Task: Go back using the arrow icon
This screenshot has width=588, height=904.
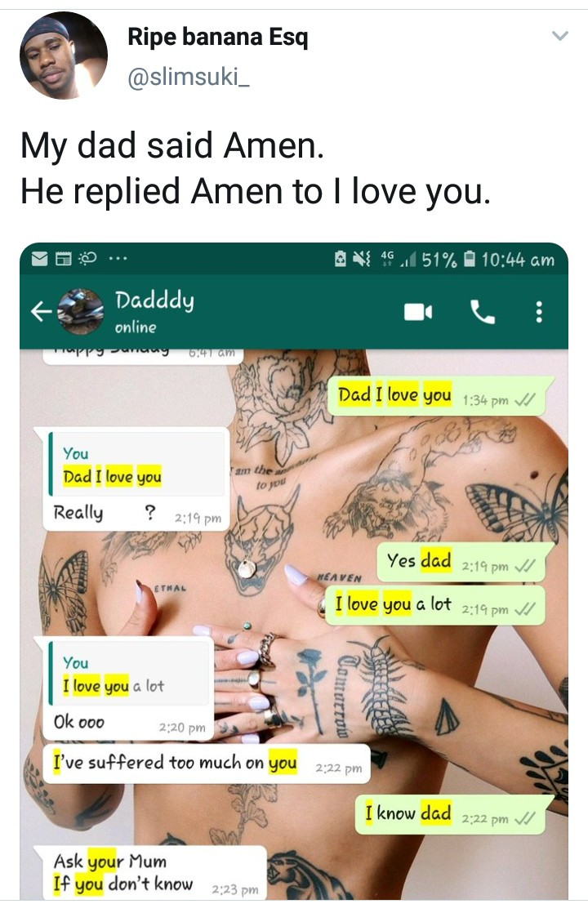Action: point(41,312)
